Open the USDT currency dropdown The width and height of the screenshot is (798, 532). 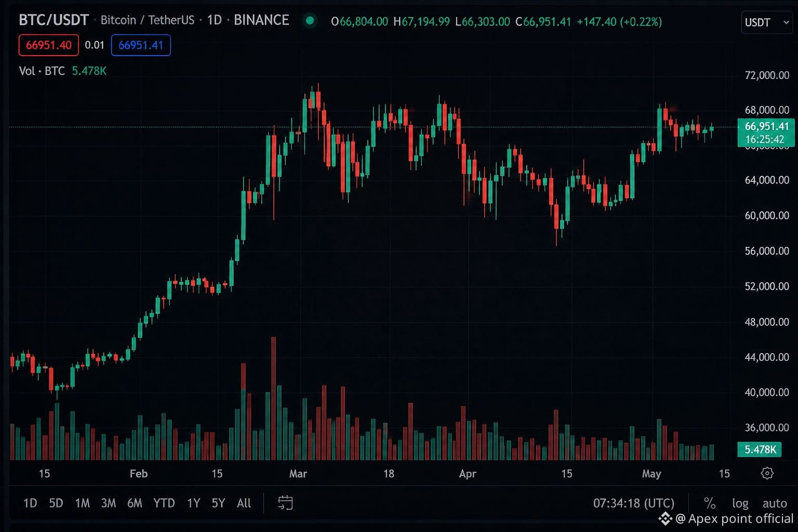coord(767,22)
